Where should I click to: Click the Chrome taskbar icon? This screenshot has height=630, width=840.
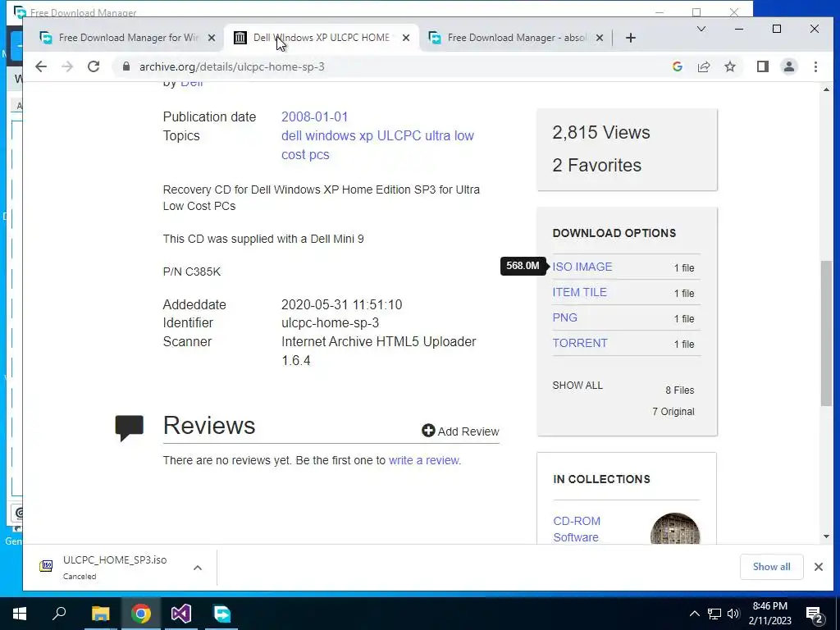coord(140,614)
